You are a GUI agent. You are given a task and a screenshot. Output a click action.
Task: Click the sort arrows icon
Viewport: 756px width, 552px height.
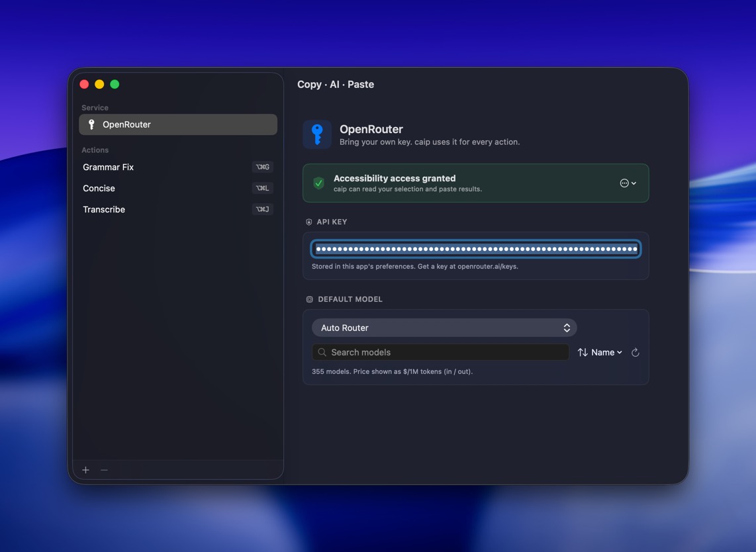pos(583,352)
